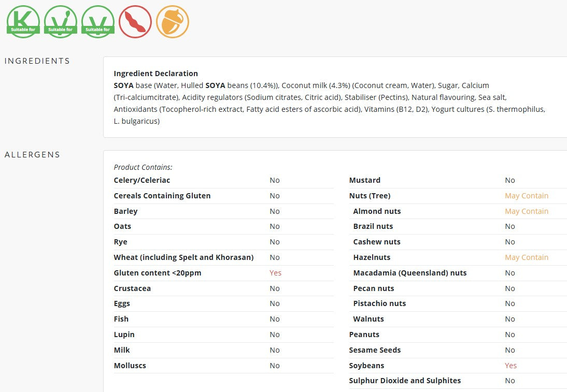The image size is (567, 392).
Task: Click the 'May Contain' value for Almond nuts
Action: coord(527,211)
